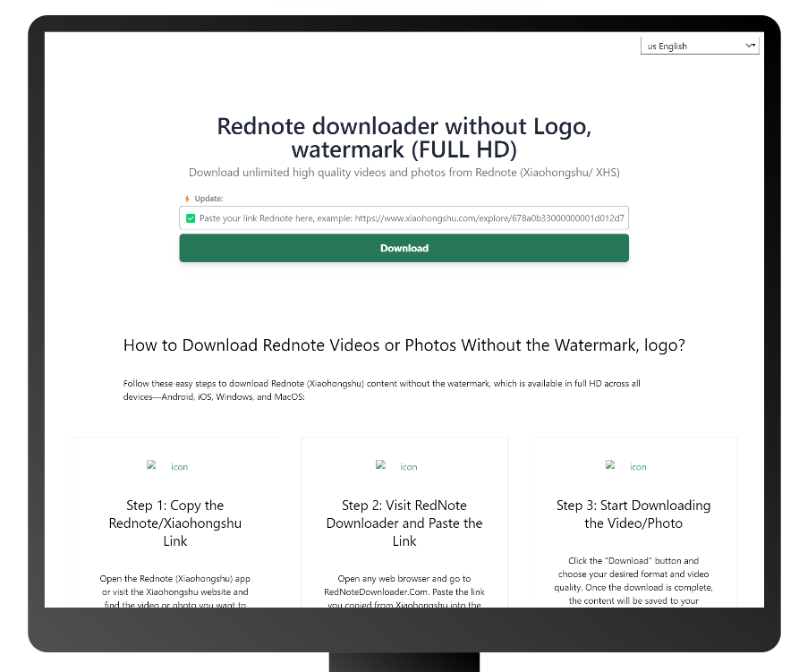
Task: Click the Step 1 'Open the Rednote' description
Action: point(174,591)
